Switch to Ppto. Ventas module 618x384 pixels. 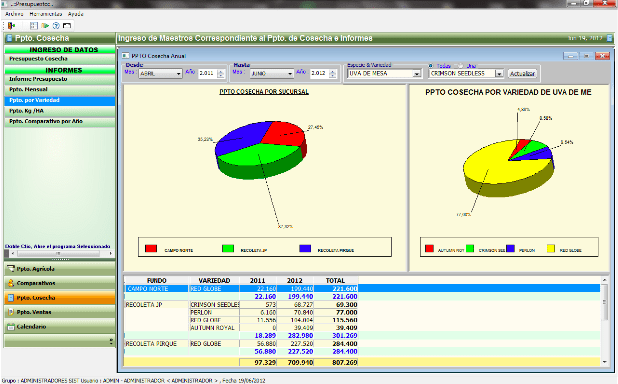(60, 312)
